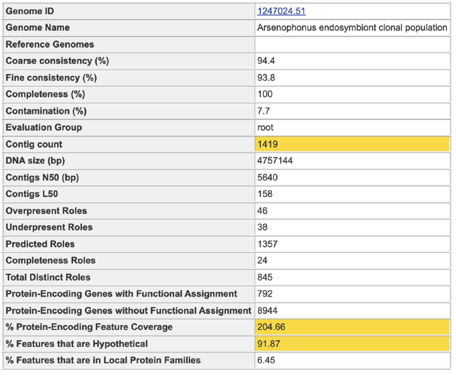Click the highlighted 91.87 hypothetical features cell
This screenshot has height=375, width=456.
pyautogui.click(x=352, y=344)
